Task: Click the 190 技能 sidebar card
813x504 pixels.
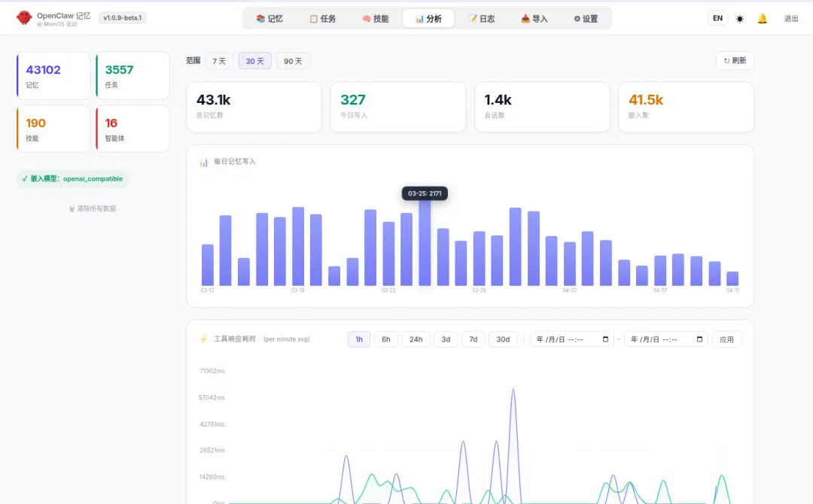Action: click(x=53, y=129)
